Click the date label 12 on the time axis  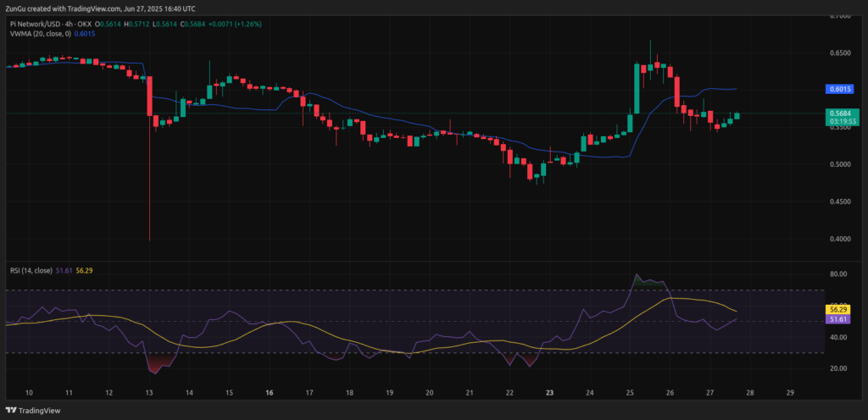click(109, 392)
